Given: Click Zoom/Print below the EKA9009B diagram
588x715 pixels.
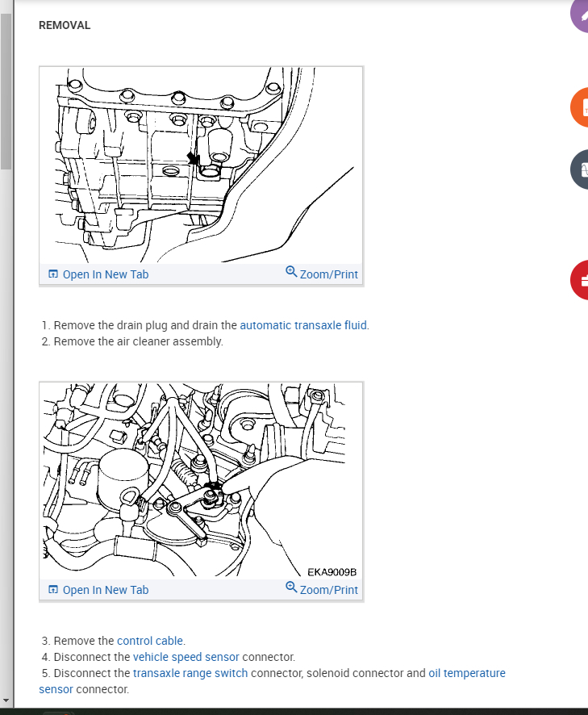Looking at the screenshot, I should coord(328,590).
